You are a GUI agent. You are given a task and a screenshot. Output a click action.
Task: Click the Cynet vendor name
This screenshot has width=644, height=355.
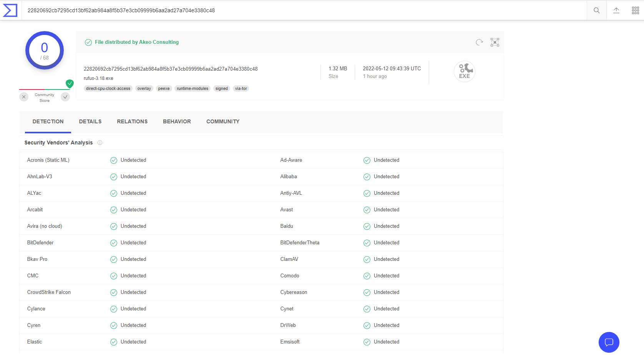[287, 309]
